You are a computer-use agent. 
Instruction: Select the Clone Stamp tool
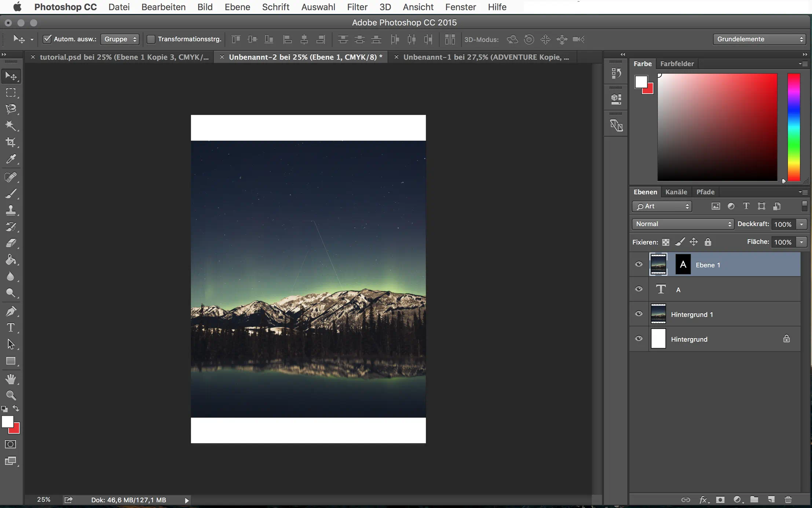(x=11, y=210)
